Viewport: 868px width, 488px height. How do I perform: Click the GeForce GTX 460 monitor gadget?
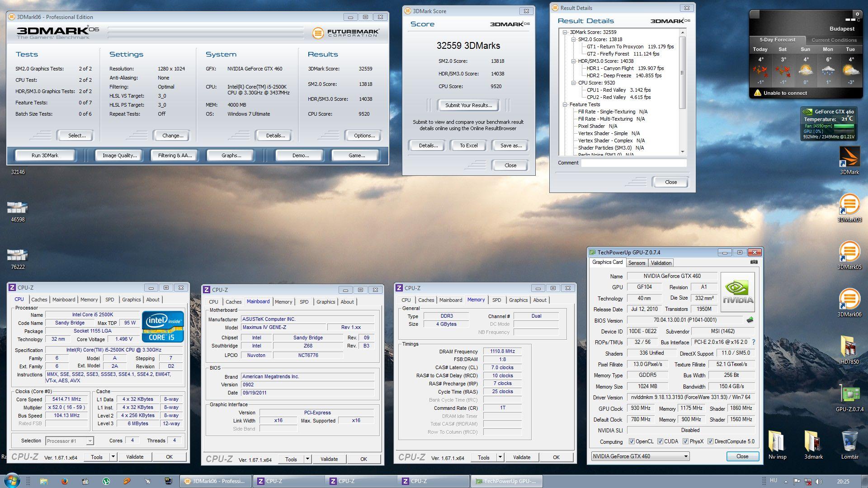click(x=829, y=124)
